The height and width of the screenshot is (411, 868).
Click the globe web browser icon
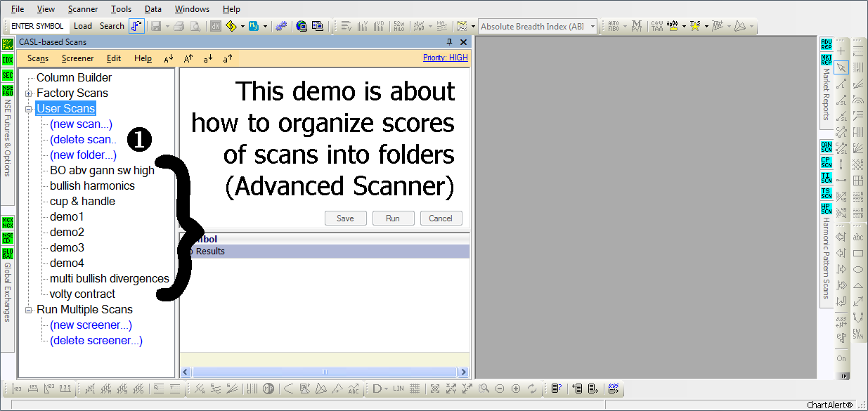tap(302, 26)
